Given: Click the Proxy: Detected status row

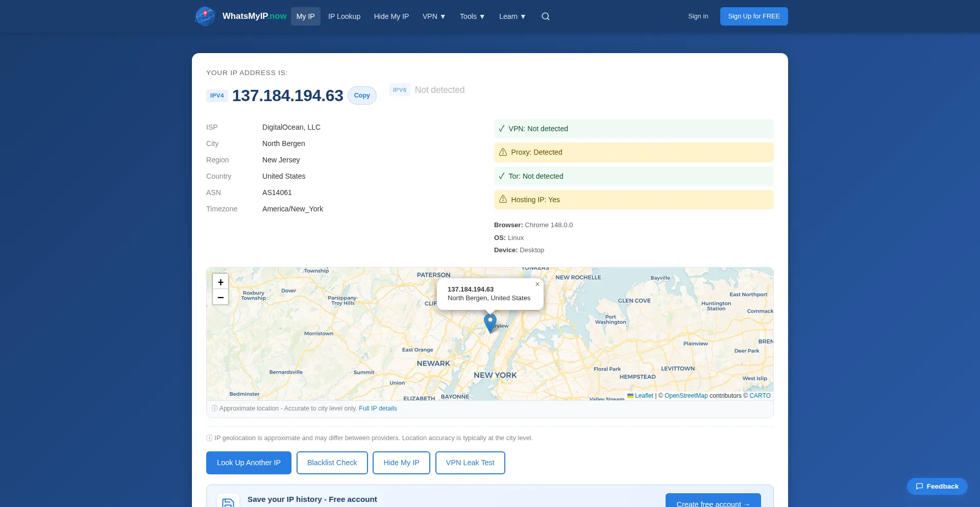Looking at the screenshot, I should (x=634, y=152).
